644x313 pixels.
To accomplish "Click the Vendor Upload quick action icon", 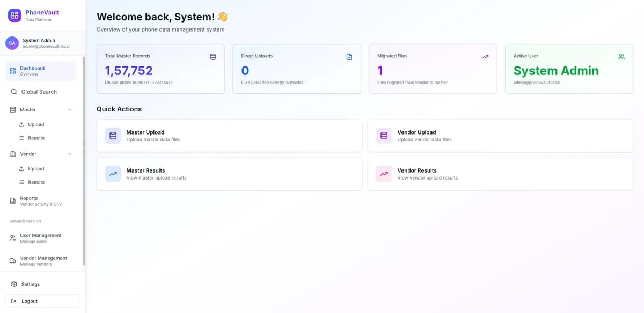I will click(x=384, y=136).
